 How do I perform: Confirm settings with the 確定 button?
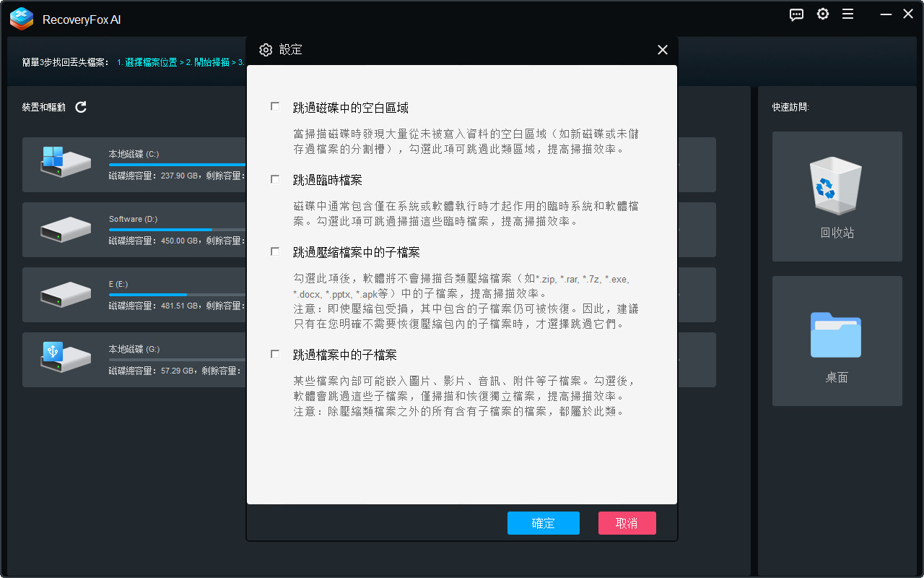tap(544, 522)
